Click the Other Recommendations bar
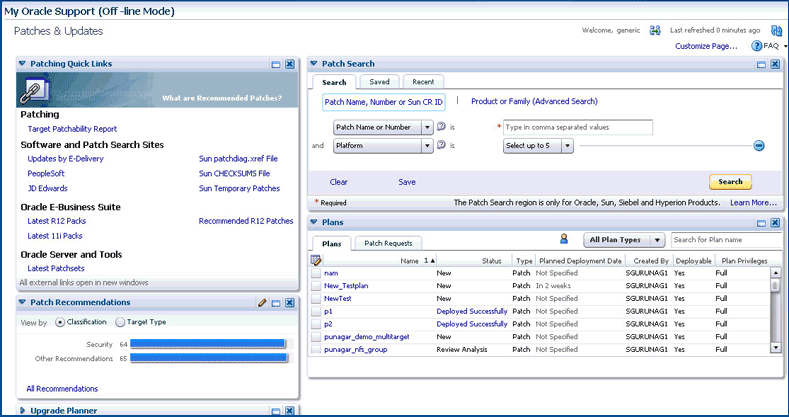The image size is (789, 417). (209, 358)
